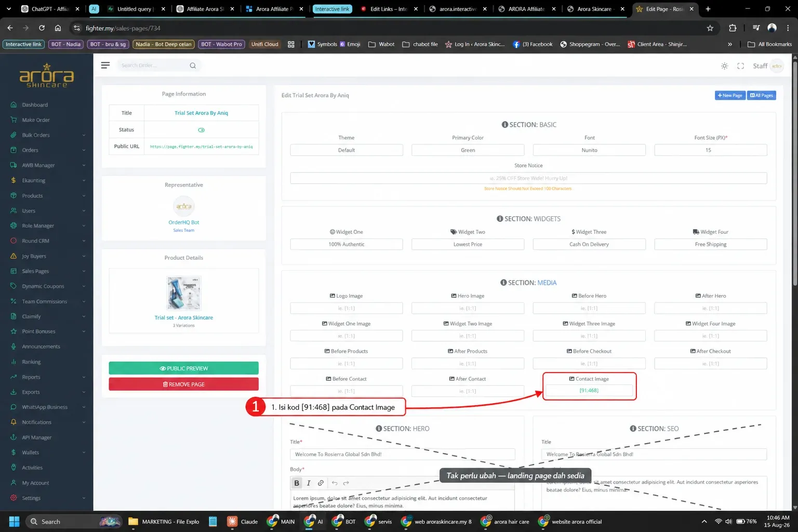Viewport: 798px width, 532px height.
Task: Click the search magnifier icon in the header
Action: [193, 65]
